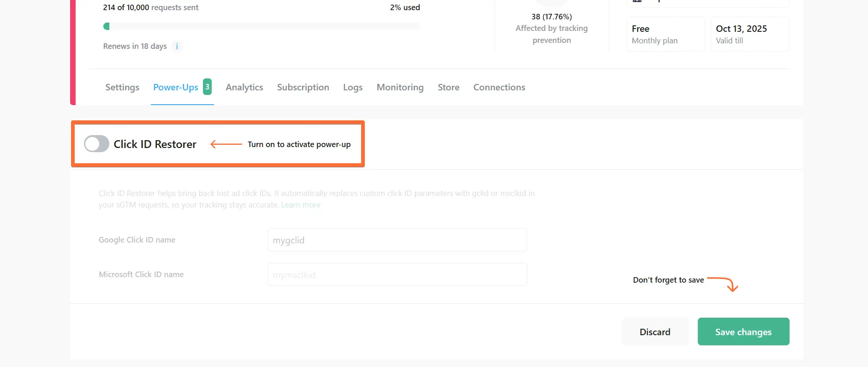Select the Power-Ups tab
Screen dimensions: 868x367
[x=176, y=87]
